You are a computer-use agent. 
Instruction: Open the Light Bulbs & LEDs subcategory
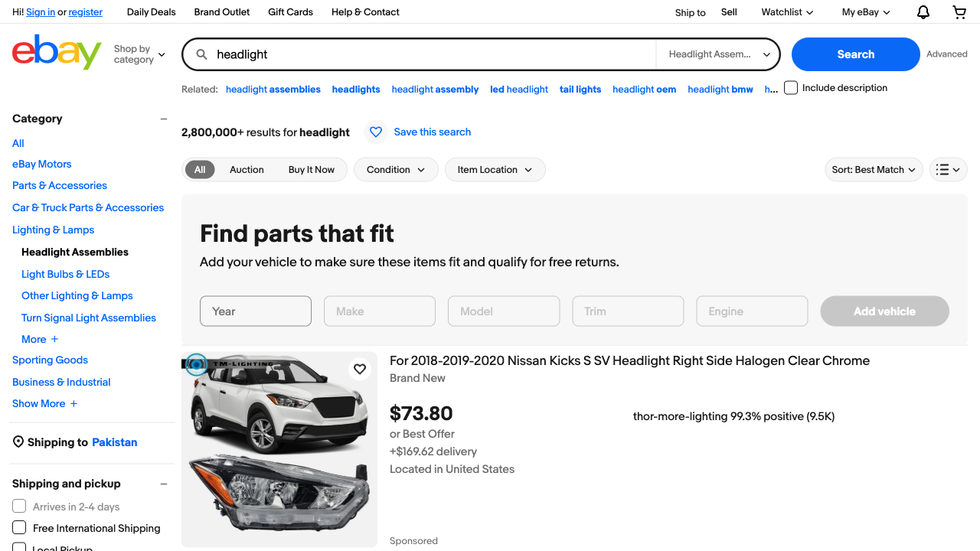[66, 274]
